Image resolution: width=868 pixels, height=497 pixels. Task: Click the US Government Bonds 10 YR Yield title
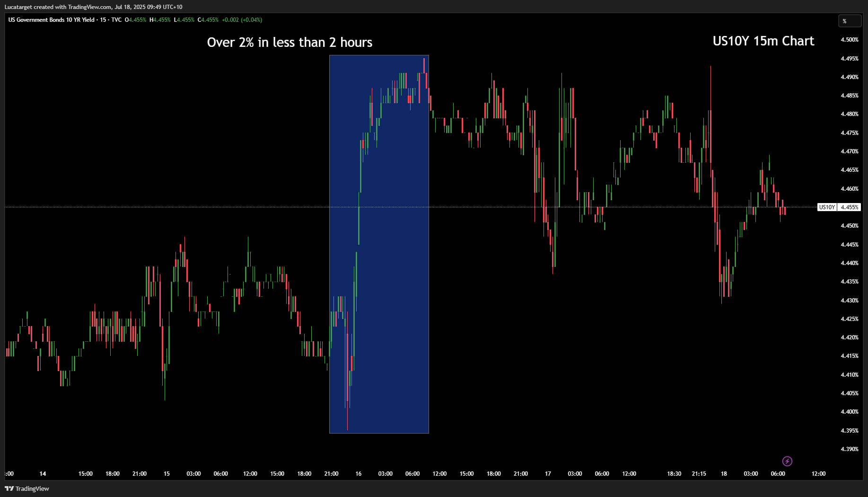[x=52, y=20]
